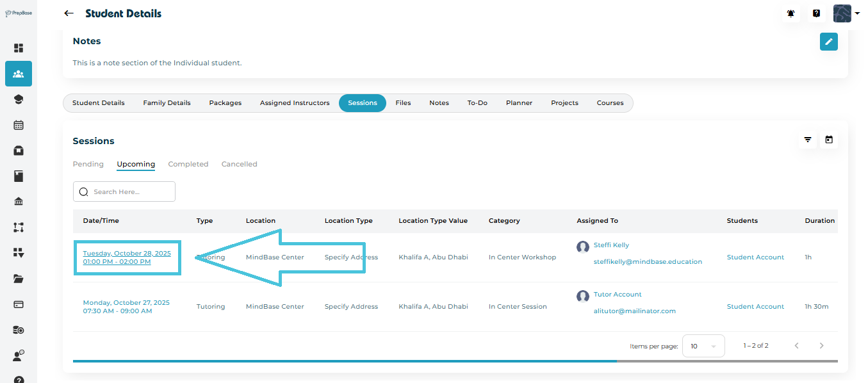Image resolution: width=868 pixels, height=383 pixels.
Task: Open the dashboard icon in sidebar
Action: pyautogui.click(x=19, y=48)
